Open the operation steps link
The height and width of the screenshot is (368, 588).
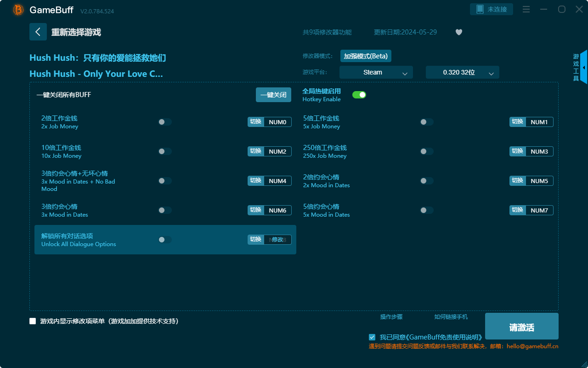pyautogui.click(x=391, y=316)
